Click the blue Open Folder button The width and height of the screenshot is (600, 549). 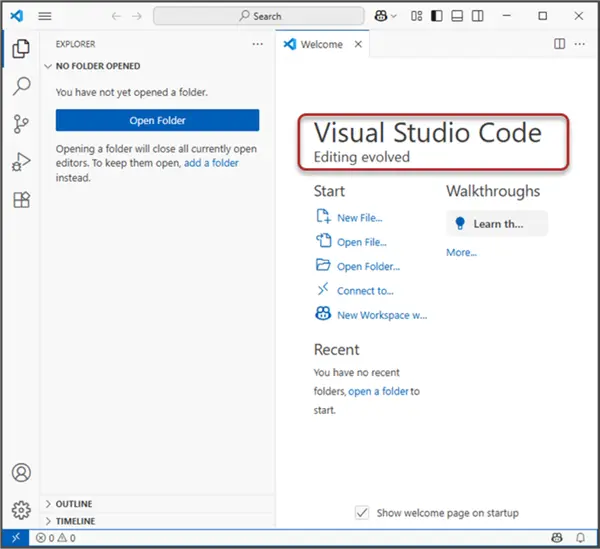coord(157,120)
